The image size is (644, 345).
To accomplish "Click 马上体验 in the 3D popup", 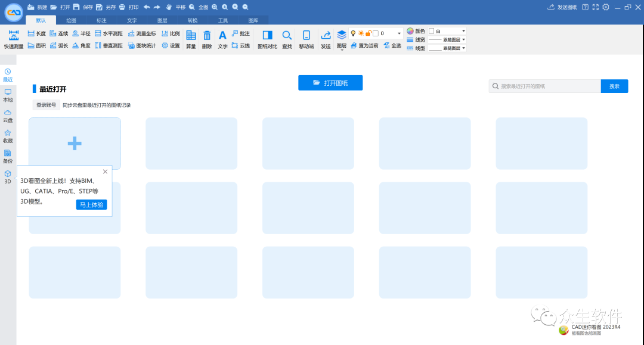I will [x=92, y=205].
